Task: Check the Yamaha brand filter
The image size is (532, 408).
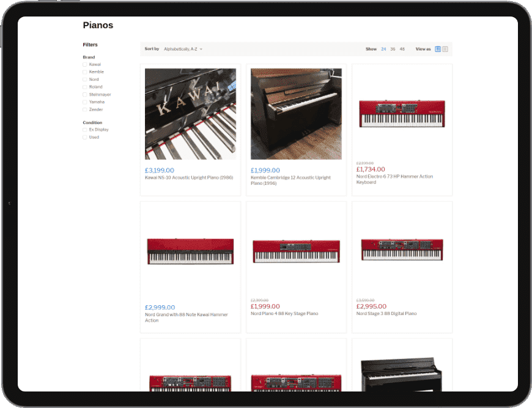Action: [x=85, y=102]
